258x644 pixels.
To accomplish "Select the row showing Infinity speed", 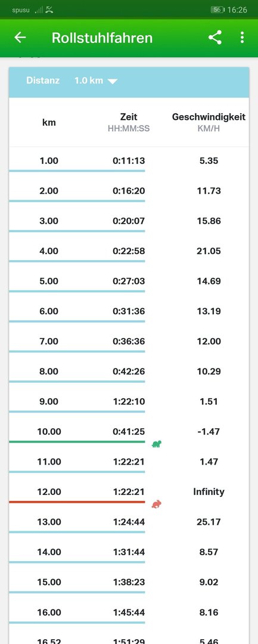I will coord(129,491).
